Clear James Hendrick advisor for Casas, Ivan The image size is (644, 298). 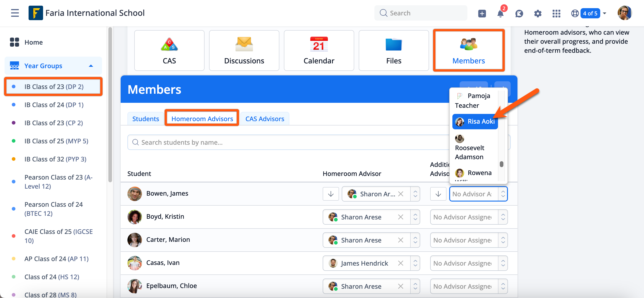(400, 263)
